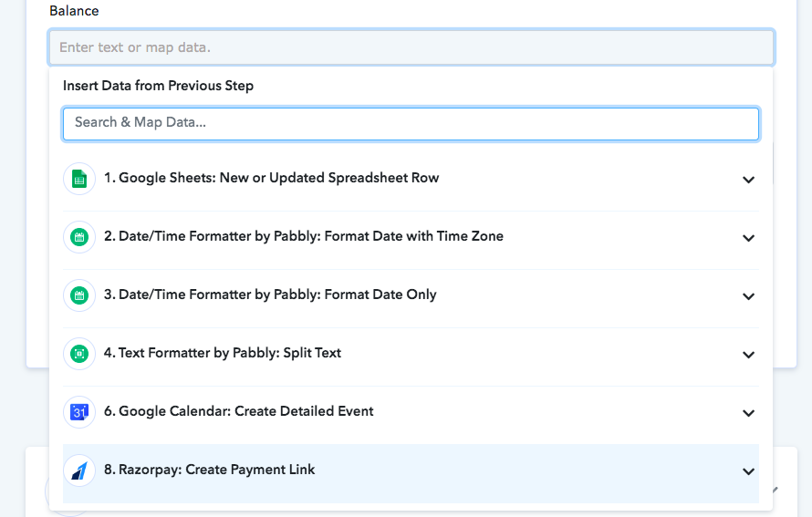
Task: Choose 3. Date/Time Formatter: Format Date Only
Action: (x=411, y=295)
